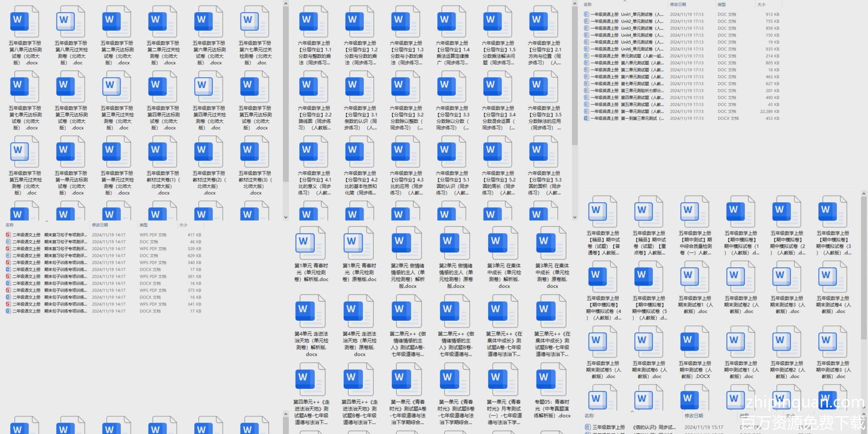The image size is (868, 434).
Task: Open 五年级数学下册 第八单元达标测试卷 Word icon
Action: click(x=25, y=22)
